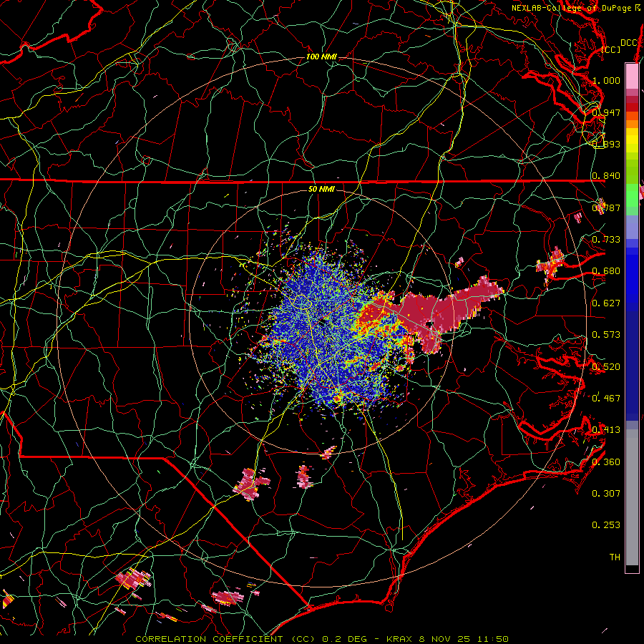Click the radar site at the ring center
This screenshot has width=644, height=644.
(321, 321)
